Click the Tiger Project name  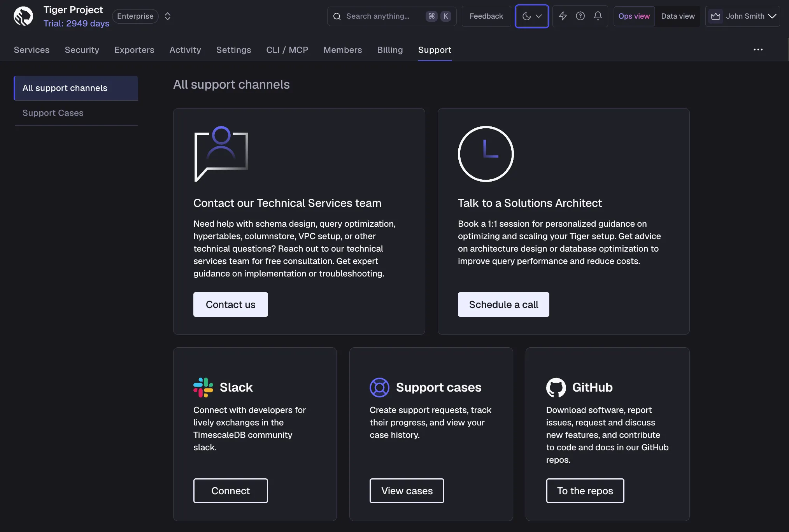[x=73, y=10]
